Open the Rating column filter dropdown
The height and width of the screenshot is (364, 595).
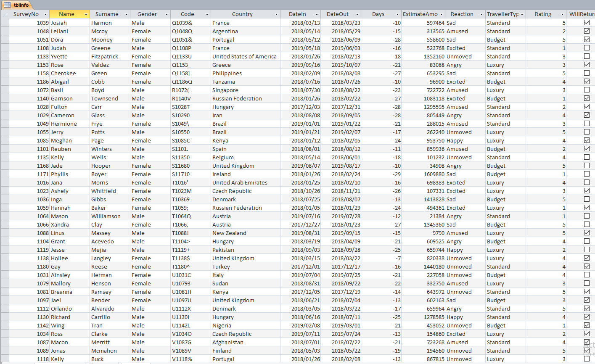point(562,14)
